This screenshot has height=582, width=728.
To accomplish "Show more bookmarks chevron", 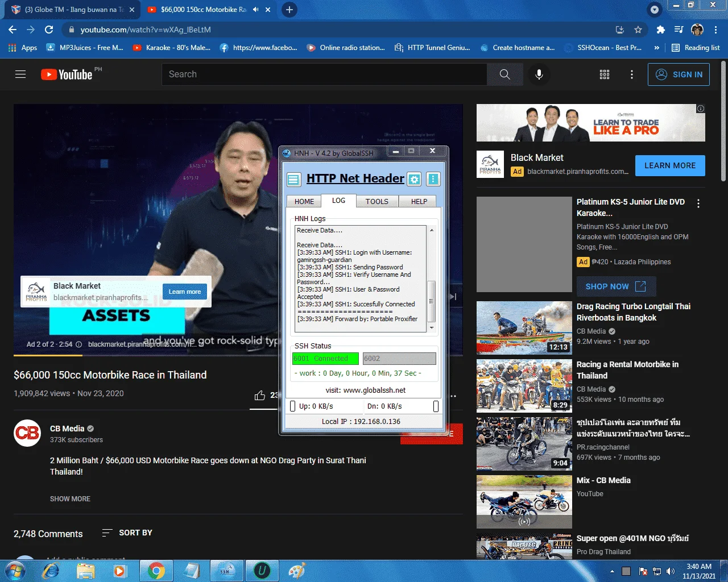I will click(x=657, y=48).
